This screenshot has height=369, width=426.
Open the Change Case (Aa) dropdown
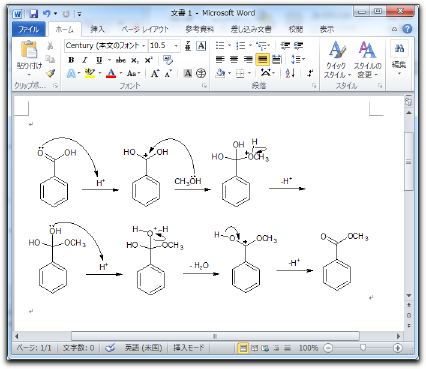click(133, 73)
